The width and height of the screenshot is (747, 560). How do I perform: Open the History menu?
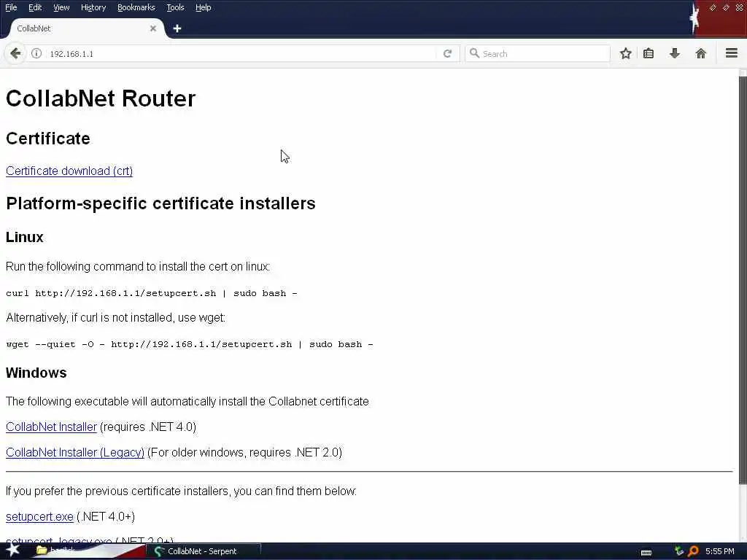point(93,7)
